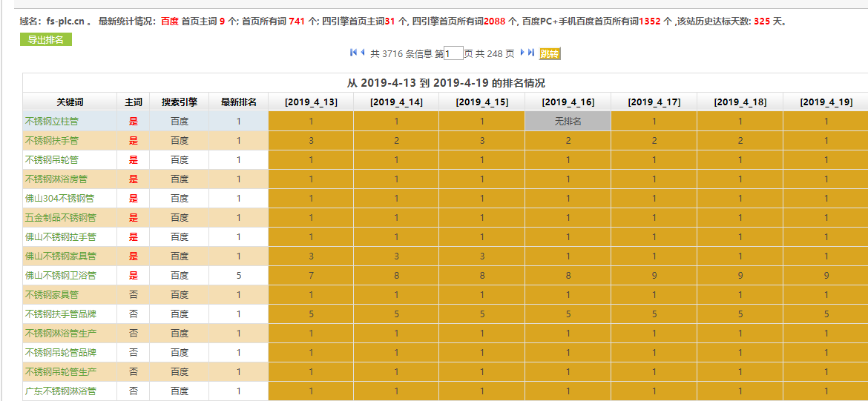Viewport: 868px width, 401px height.
Task: Click the 搜索引擎 column header
Action: pyautogui.click(x=179, y=102)
